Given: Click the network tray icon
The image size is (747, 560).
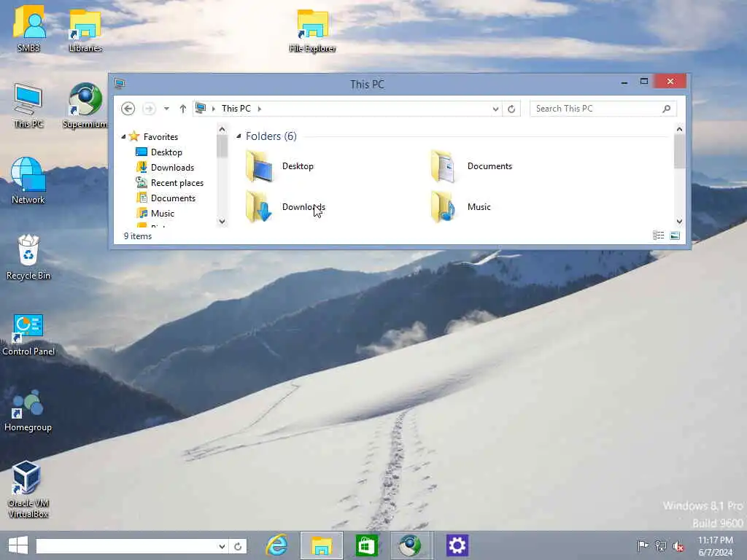Looking at the screenshot, I should click(660, 545).
